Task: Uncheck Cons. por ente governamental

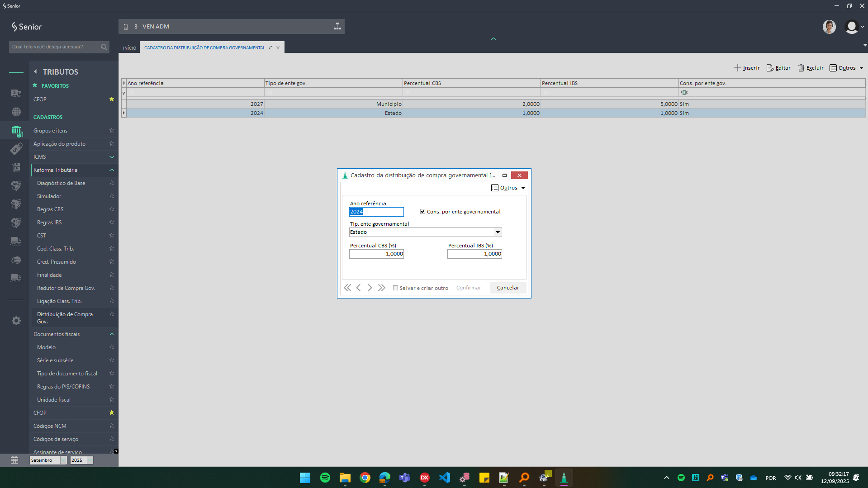Action: (423, 212)
